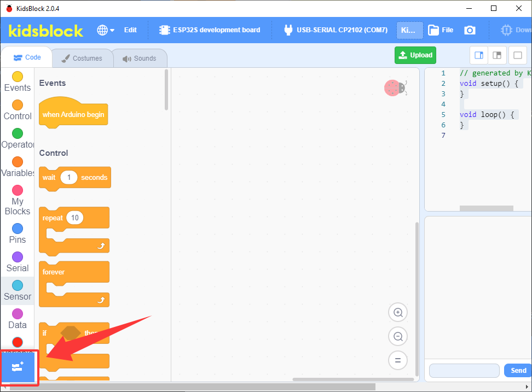Viewport: 532px width, 392px height.
Task: Select the Operators block category
Action: [18, 138]
